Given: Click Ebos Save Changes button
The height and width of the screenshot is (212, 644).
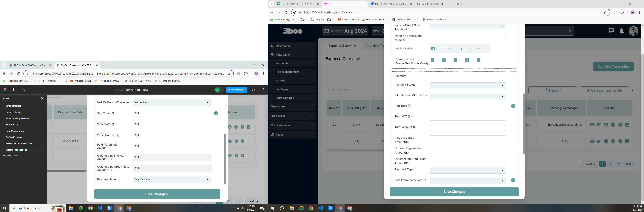Looking at the screenshot, I should click(x=454, y=192).
